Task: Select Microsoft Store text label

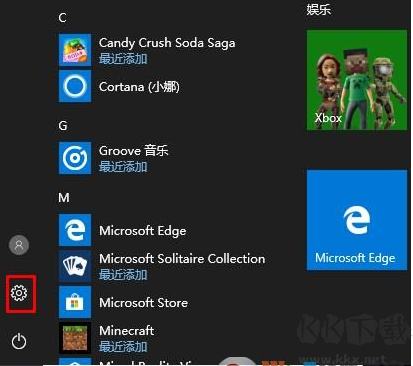Action: coord(143,303)
